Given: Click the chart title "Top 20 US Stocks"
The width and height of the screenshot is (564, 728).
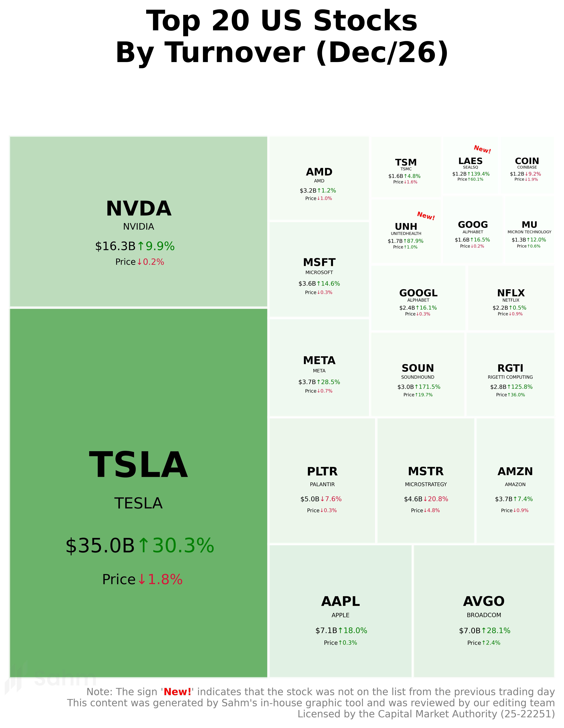Looking at the screenshot, I should pos(282,21).
